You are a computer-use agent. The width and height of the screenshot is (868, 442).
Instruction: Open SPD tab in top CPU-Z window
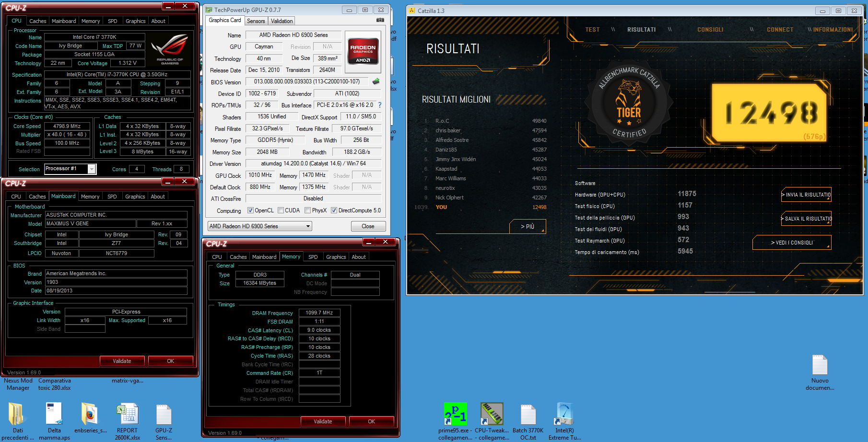pos(113,21)
